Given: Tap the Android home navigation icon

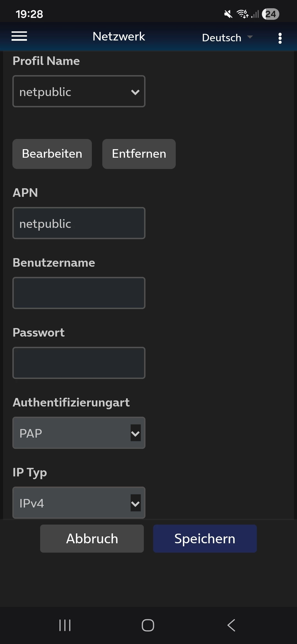Looking at the screenshot, I should tap(148, 625).
